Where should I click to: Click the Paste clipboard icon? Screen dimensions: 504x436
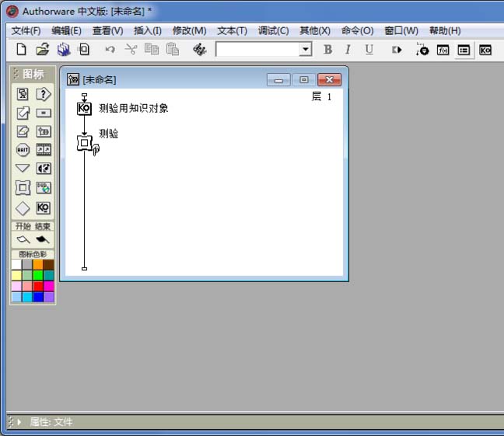pos(173,50)
